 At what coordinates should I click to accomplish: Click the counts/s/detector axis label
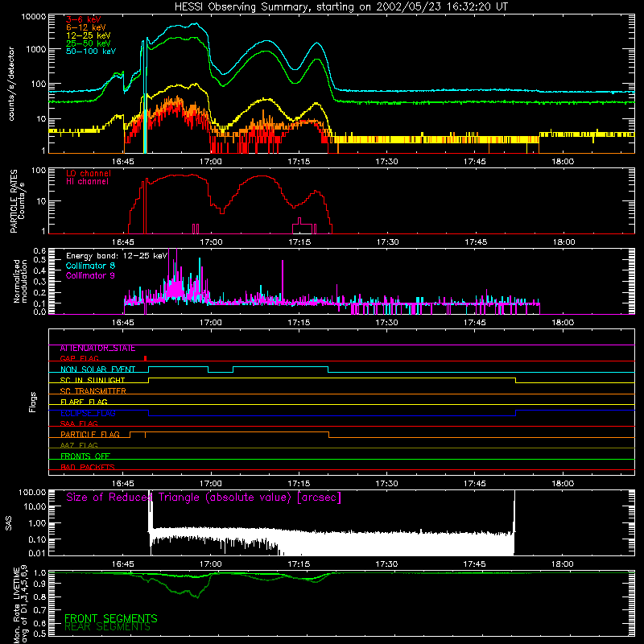tap(11, 84)
